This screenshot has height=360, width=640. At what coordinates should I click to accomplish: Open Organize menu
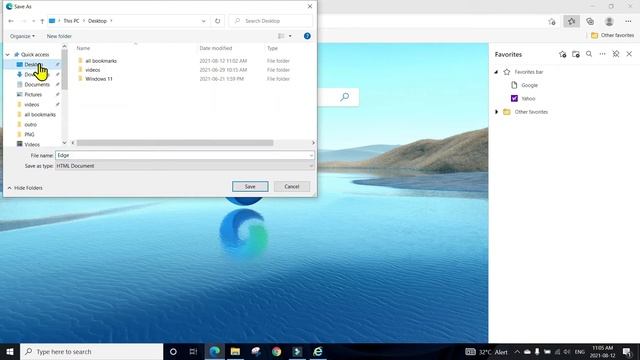[22, 36]
